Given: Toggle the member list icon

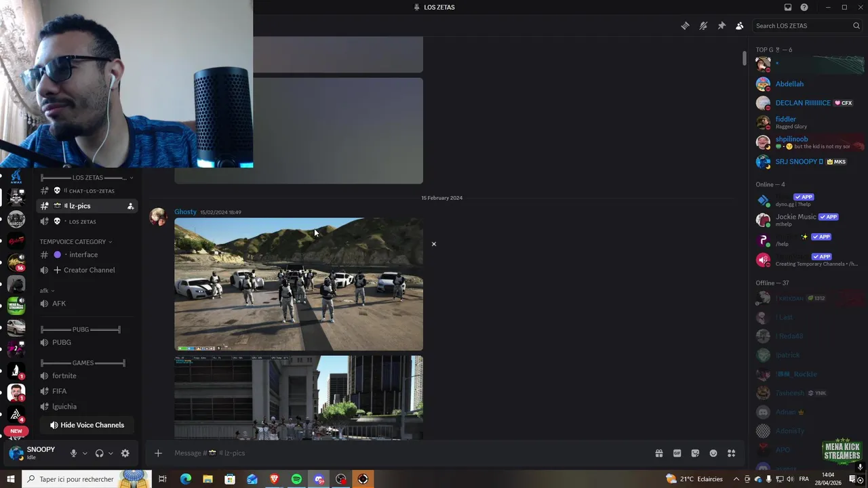Looking at the screenshot, I should tap(739, 26).
